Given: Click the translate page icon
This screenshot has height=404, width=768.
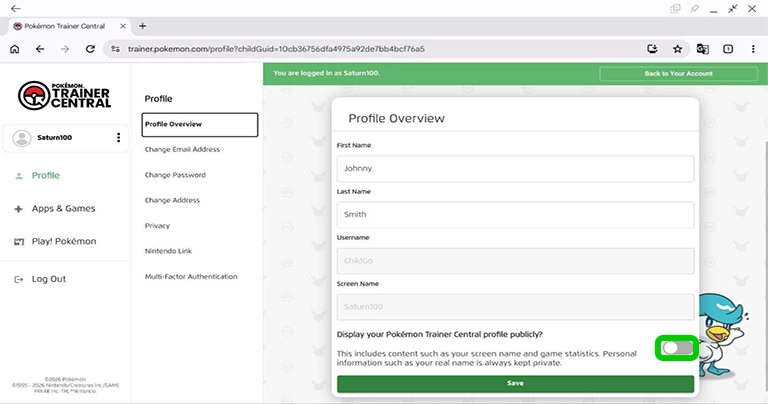Looking at the screenshot, I should (702, 49).
